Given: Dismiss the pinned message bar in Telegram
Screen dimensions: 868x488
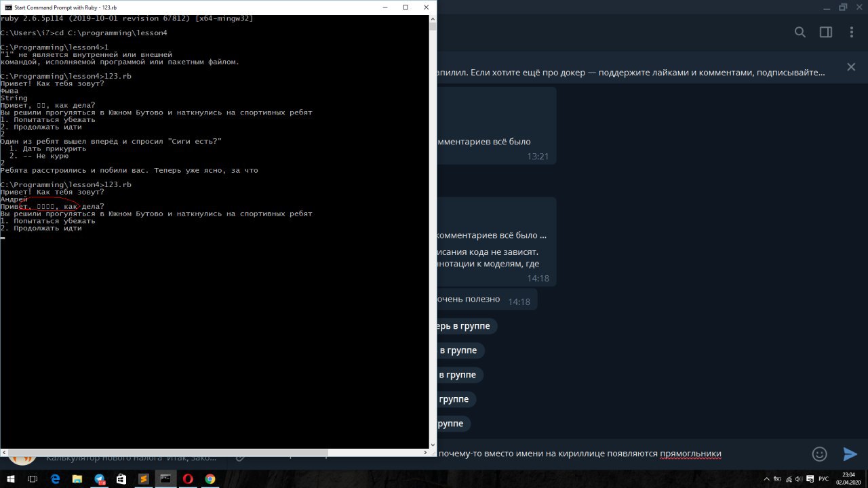Looking at the screenshot, I should tap(851, 67).
